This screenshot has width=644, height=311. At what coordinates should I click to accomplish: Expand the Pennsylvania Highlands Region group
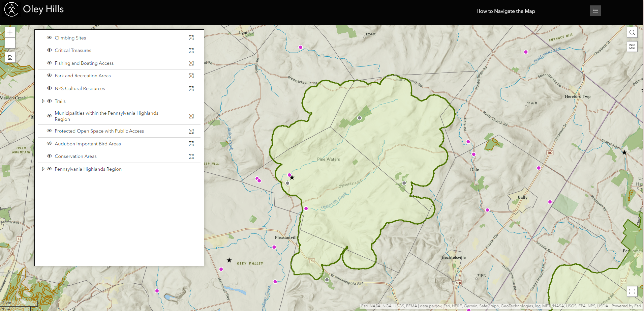[43, 169]
